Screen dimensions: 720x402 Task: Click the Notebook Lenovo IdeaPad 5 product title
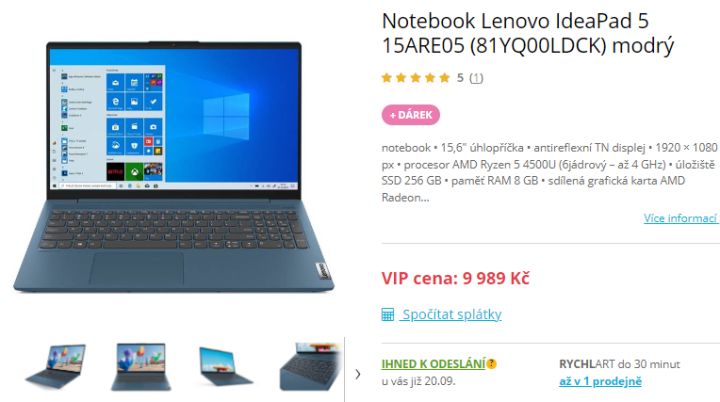(x=528, y=33)
